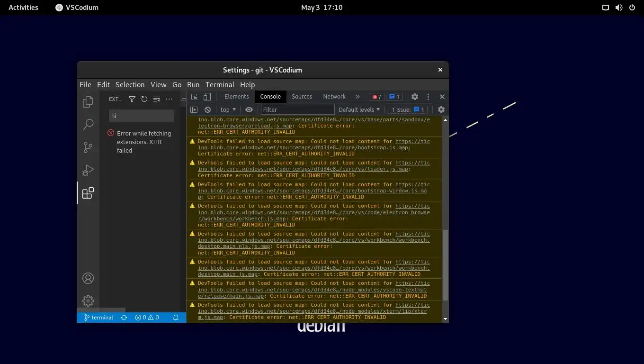
Task: Open the Run and Debug view
Action: 88,170
